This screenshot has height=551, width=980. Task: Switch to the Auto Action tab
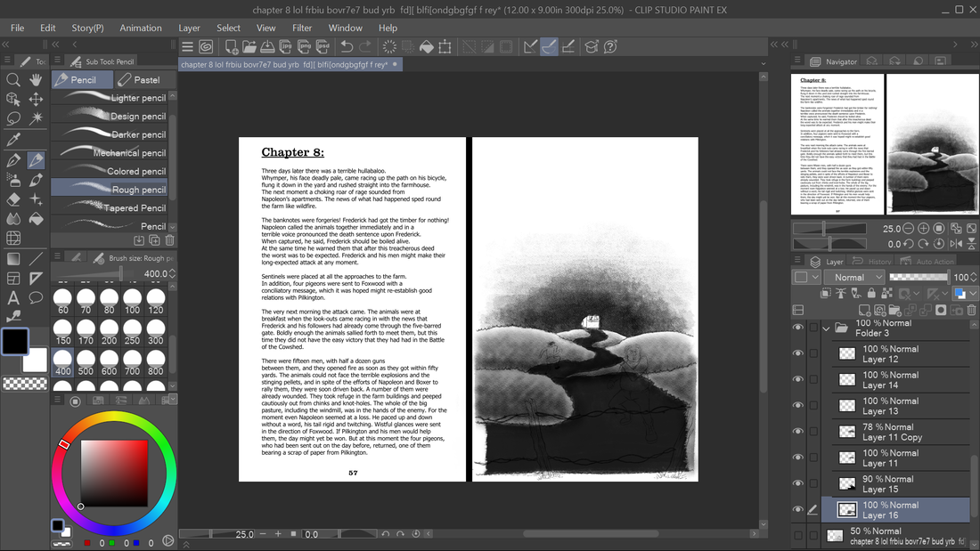point(927,262)
